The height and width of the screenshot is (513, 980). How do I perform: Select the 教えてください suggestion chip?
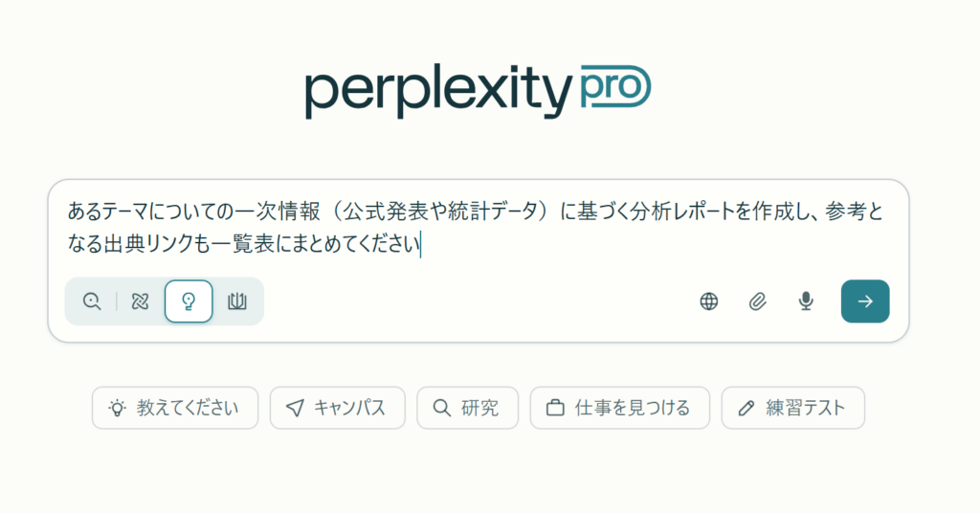pos(175,408)
